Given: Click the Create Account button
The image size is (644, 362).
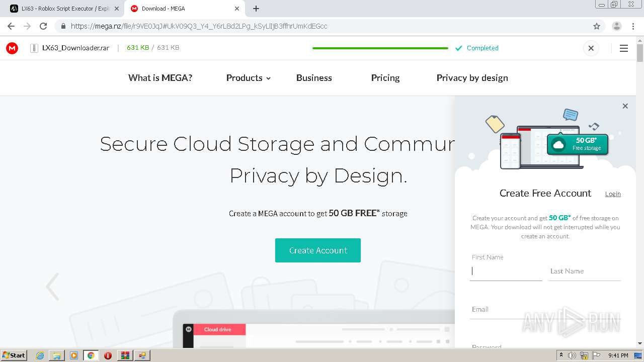Looking at the screenshot, I should click(318, 250).
